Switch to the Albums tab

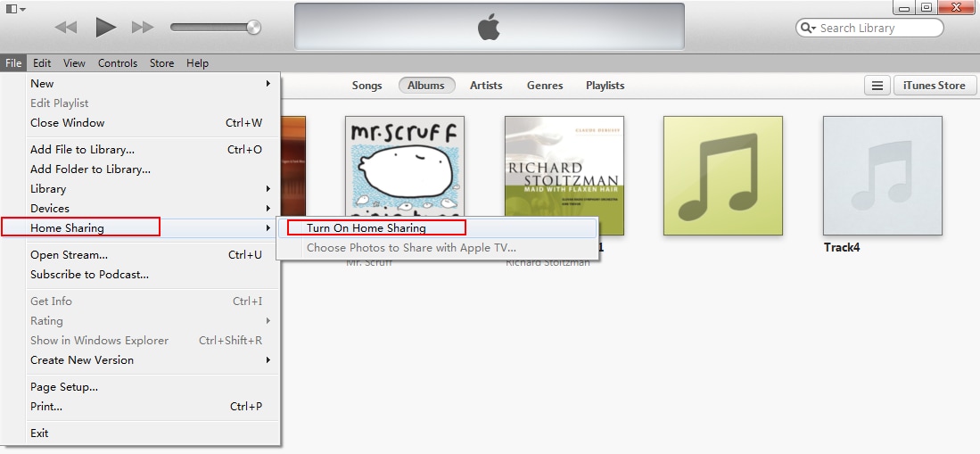tap(427, 86)
